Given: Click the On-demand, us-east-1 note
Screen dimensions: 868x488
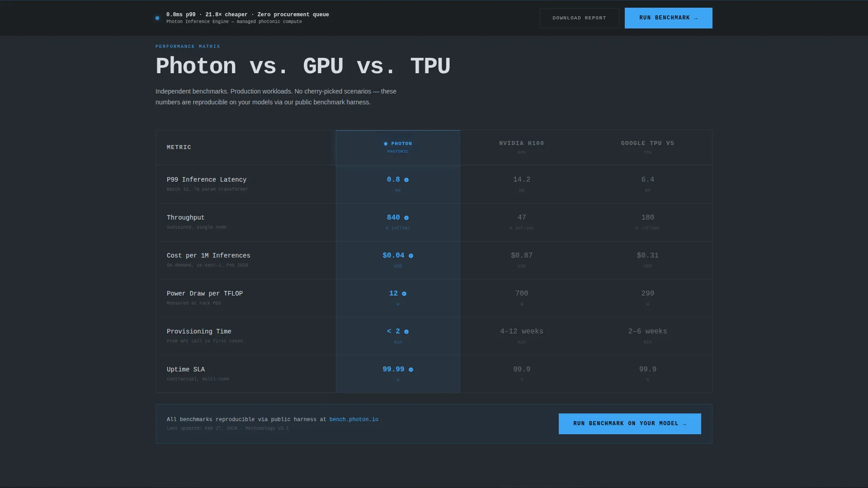Looking at the screenshot, I should [207, 265].
